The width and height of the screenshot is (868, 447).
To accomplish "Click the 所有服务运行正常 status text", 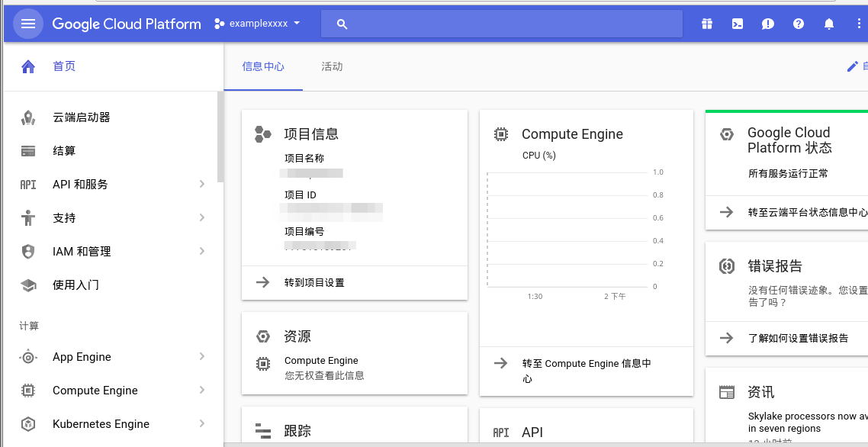I will pyautogui.click(x=788, y=173).
